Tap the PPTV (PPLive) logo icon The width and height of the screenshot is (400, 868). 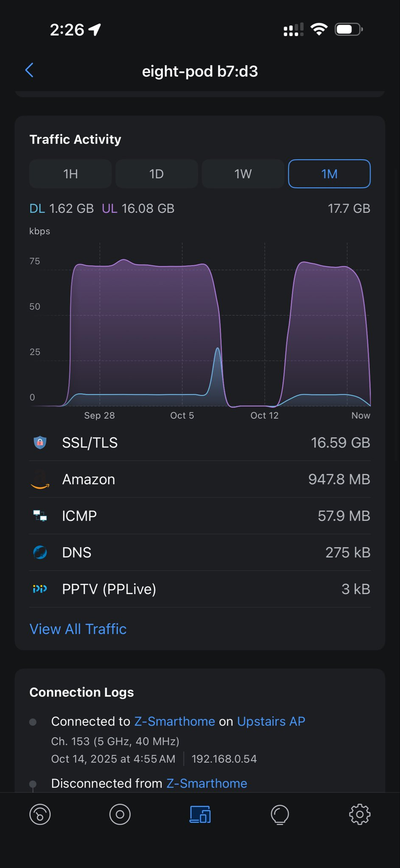click(x=40, y=589)
